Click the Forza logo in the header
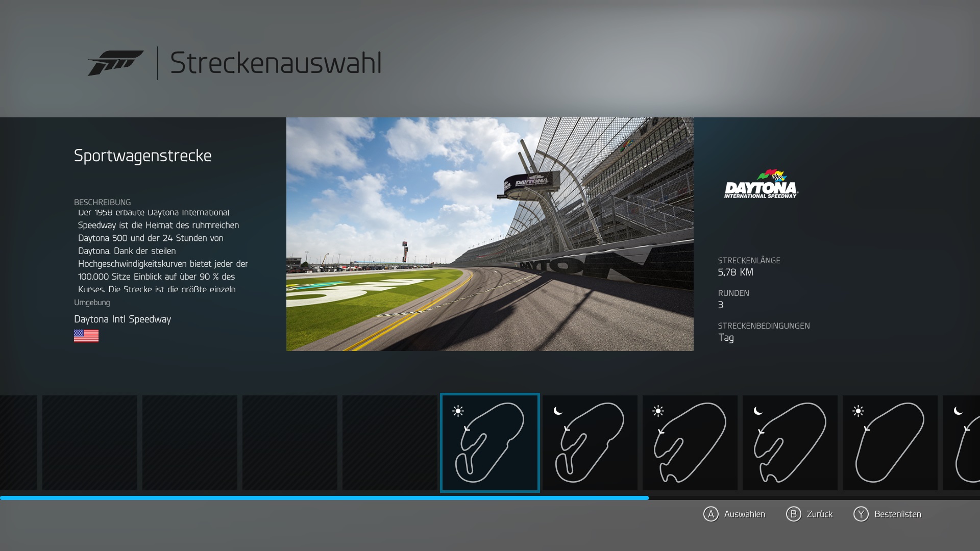Image resolution: width=980 pixels, height=551 pixels. tap(115, 63)
